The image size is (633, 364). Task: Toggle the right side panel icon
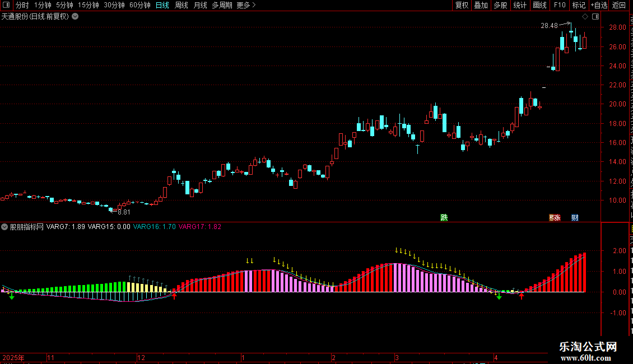595,17
